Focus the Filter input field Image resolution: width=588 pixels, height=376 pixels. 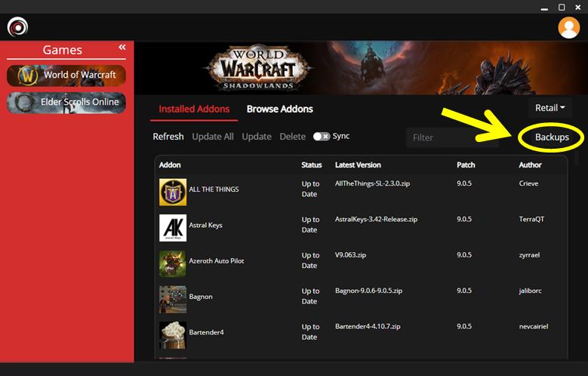pyautogui.click(x=452, y=137)
